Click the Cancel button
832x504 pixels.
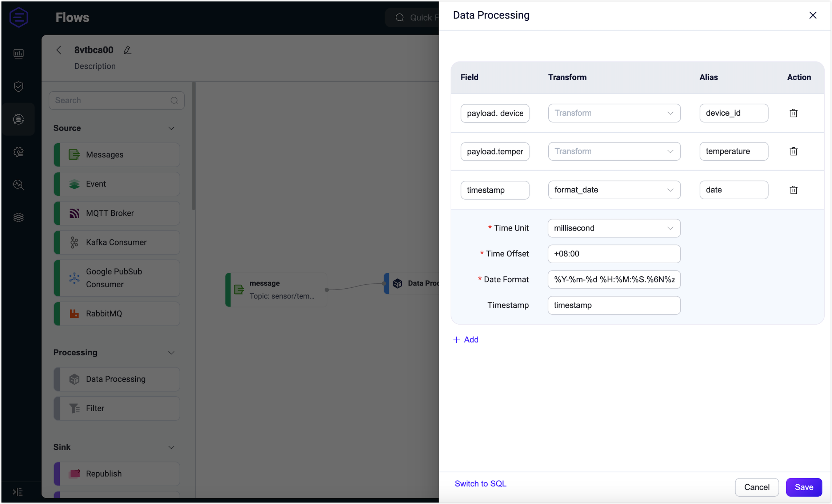click(x=757, y=487)
